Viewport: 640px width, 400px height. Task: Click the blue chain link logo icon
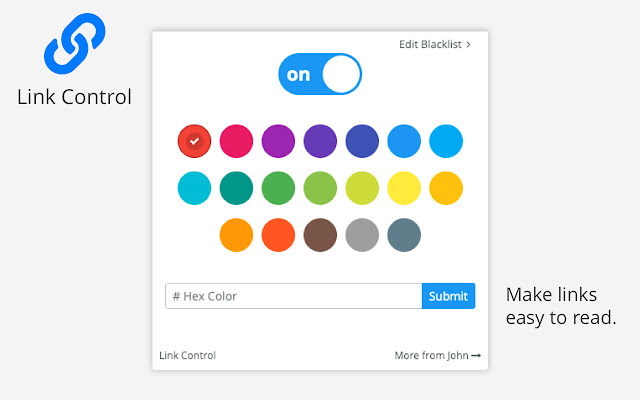tap(75, 43)
